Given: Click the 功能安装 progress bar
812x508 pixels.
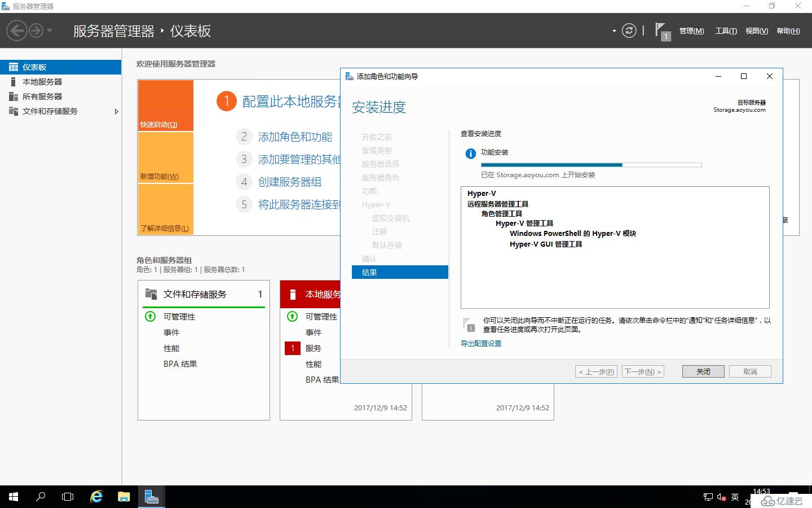Looking at the screenshot, I should pos(592,165).
